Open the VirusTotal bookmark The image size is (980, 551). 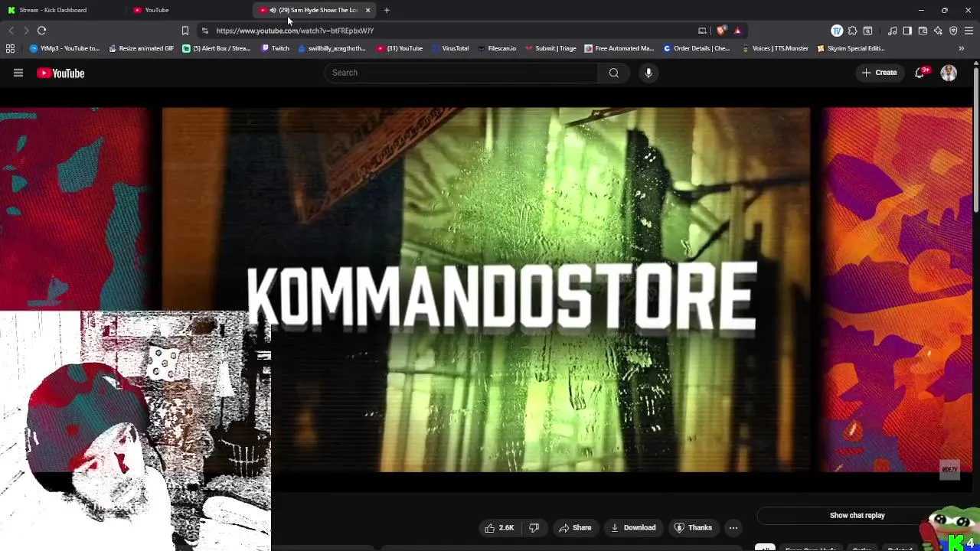tap(450, 48)
